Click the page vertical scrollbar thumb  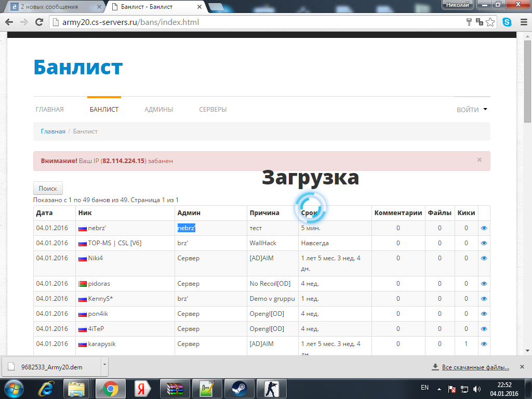pyautogui.click(x=528, y=82)
